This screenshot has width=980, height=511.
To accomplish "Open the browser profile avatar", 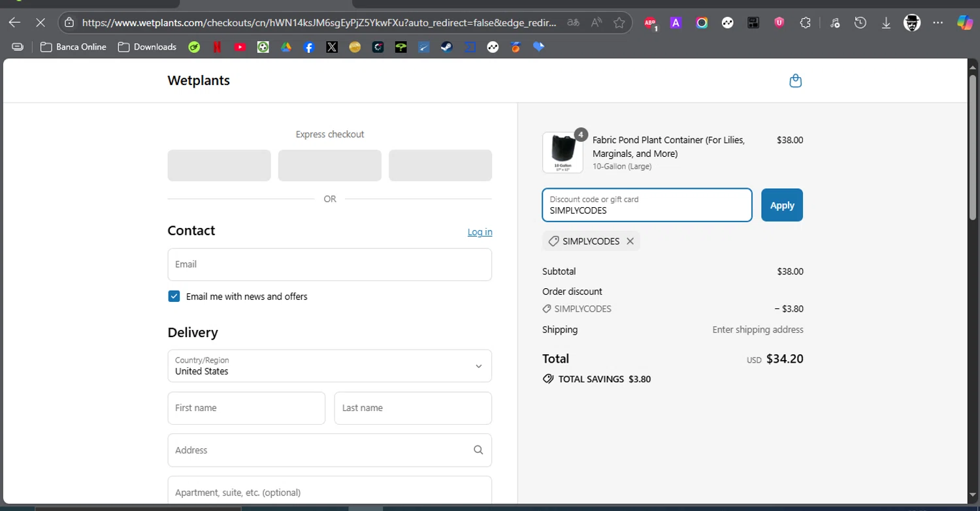I will (912, 23).
